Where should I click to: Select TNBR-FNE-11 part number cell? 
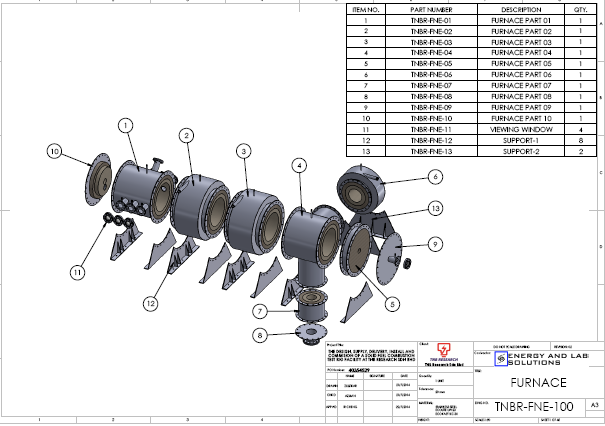click(x=432, y=129)
